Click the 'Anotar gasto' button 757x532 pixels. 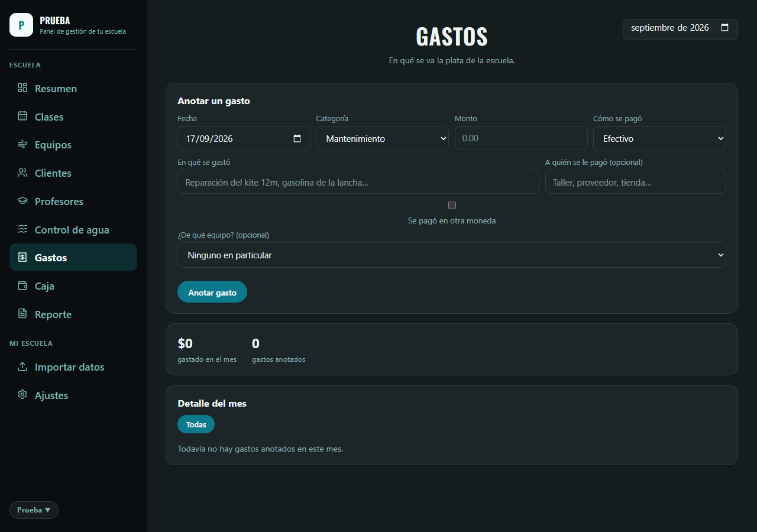click(212, 292)
